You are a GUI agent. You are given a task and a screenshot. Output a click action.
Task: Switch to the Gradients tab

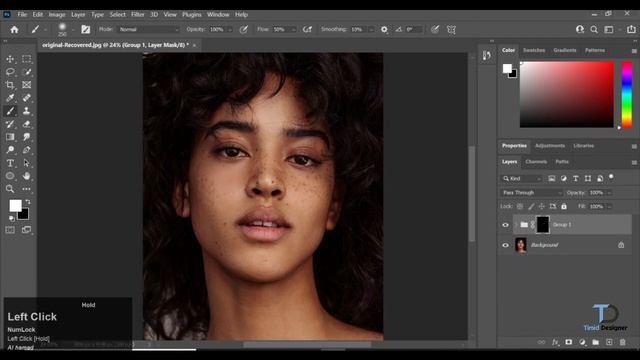565,50
